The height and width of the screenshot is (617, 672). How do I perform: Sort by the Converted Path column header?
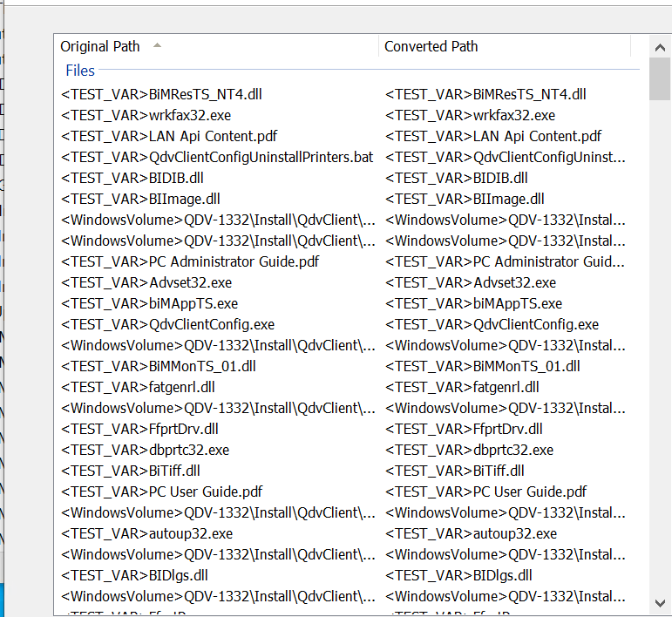pyautogui.click(x=431, y=47)
